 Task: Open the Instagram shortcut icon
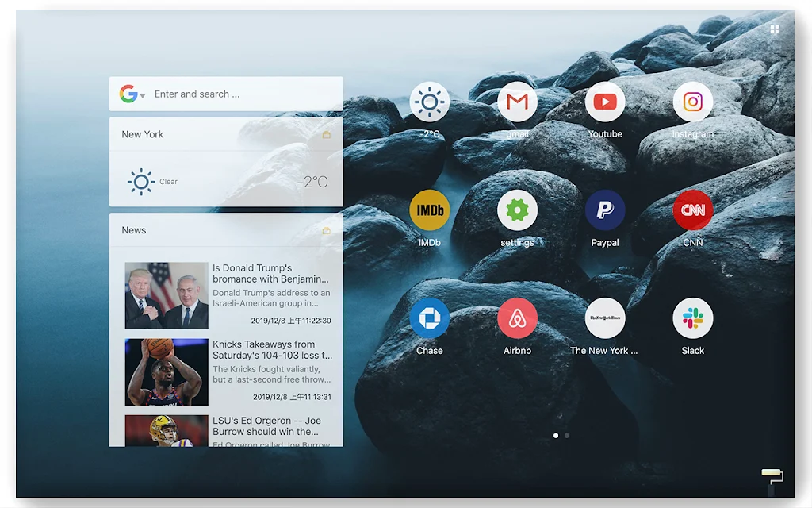[693, 102]
